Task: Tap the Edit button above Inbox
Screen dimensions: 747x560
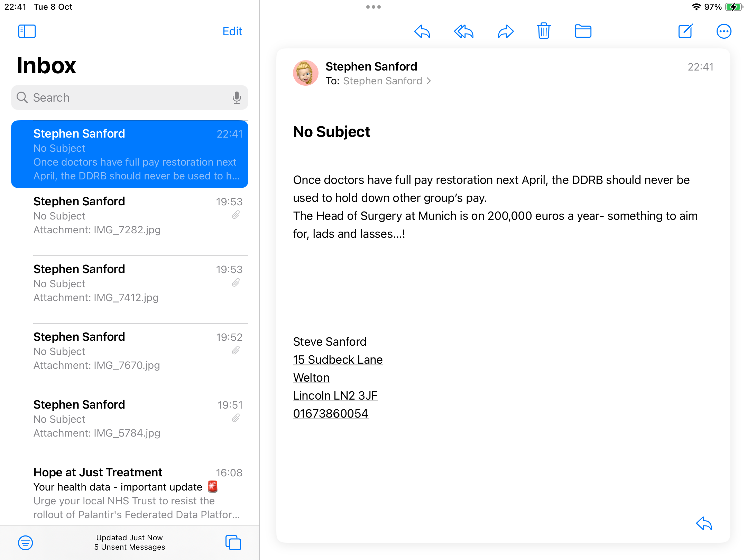Action: [x=232, y=31]
